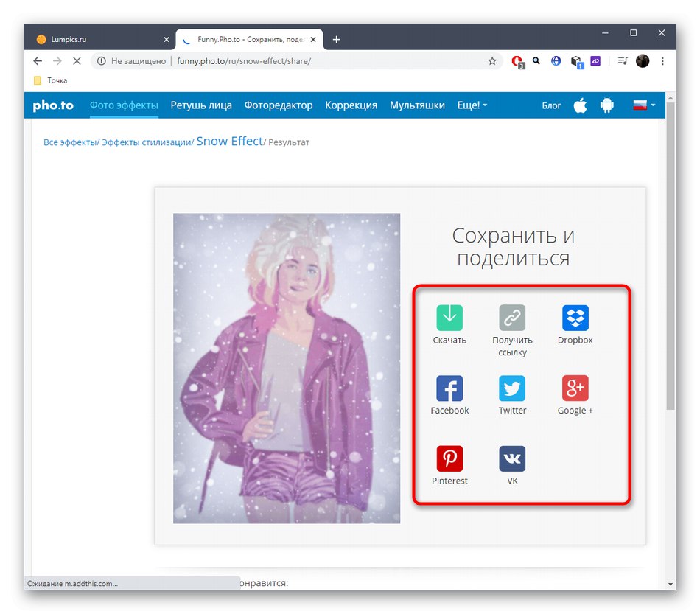Open Фоторедактор section
The height and width of the screenshot is (614, 700).
tap(278, 105)
